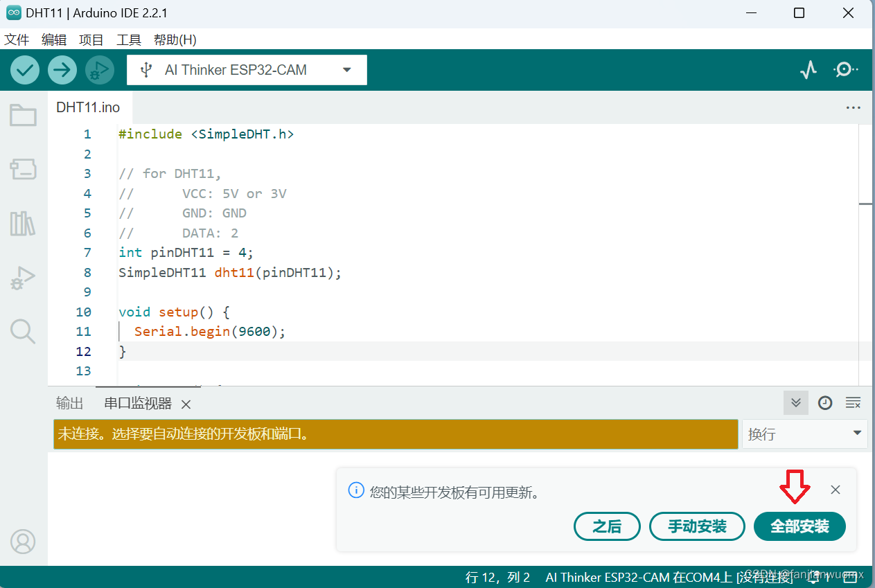Toggle timestamp display in serial monitor
Viewport: 875px width, 588px height.
(x=825, y=403)
